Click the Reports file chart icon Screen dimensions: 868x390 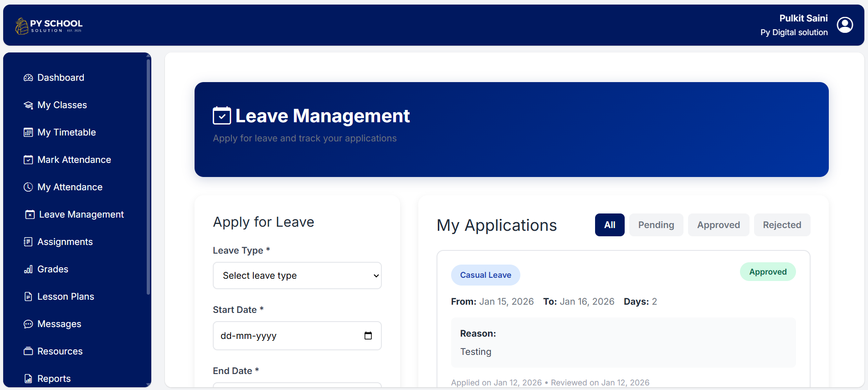pos(28,379)
